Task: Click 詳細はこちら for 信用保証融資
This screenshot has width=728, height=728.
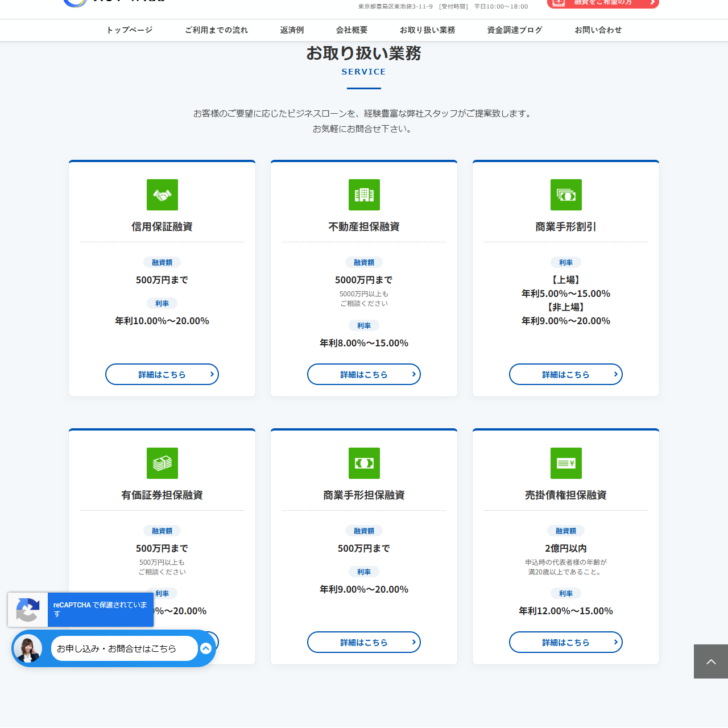Action: pyautogui.click(x=162, y=374)
